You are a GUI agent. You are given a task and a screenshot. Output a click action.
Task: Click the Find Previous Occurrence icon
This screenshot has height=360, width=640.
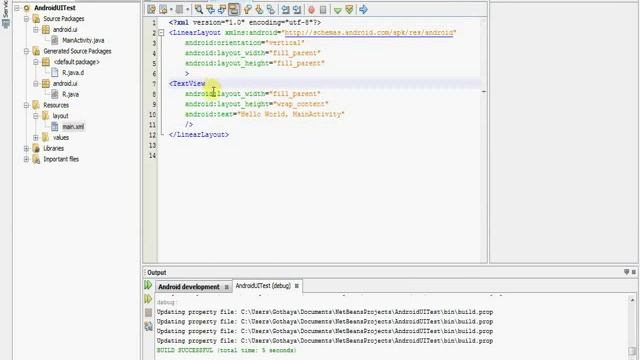click(x=211, y=9)
